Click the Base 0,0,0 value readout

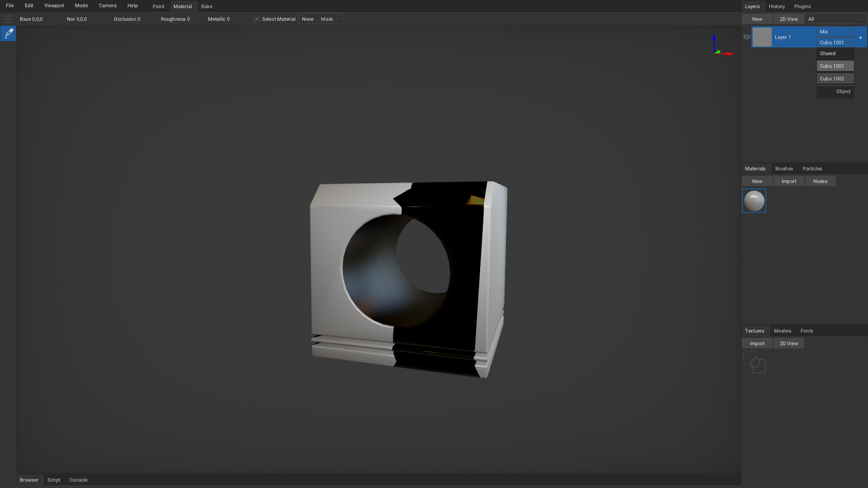click(31, 19)
